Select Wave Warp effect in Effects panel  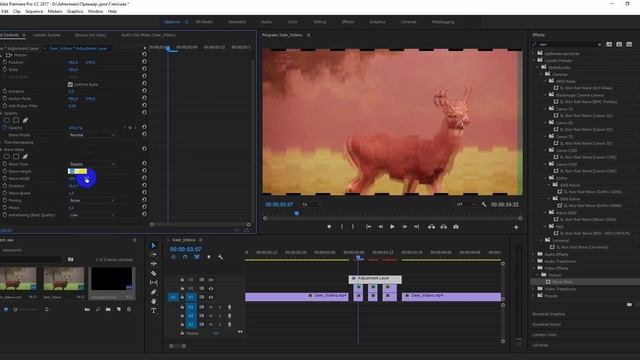tap(562, 282)
